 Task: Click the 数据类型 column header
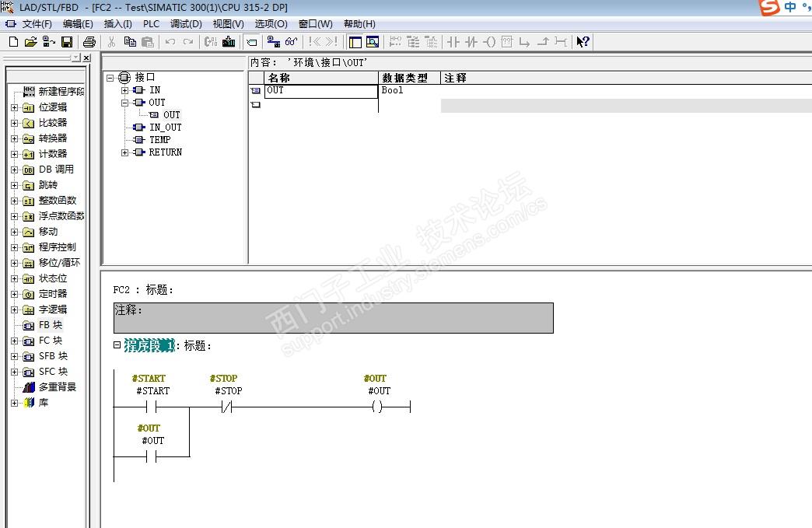(x=409, y=79)
